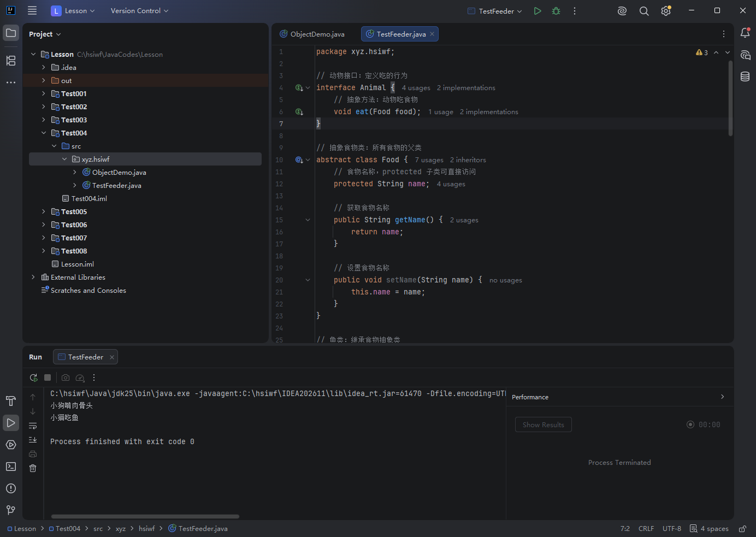Screen dimensions: 756x537
Task: Click the 2 implementations hint on eat
Action: [489, 112]
